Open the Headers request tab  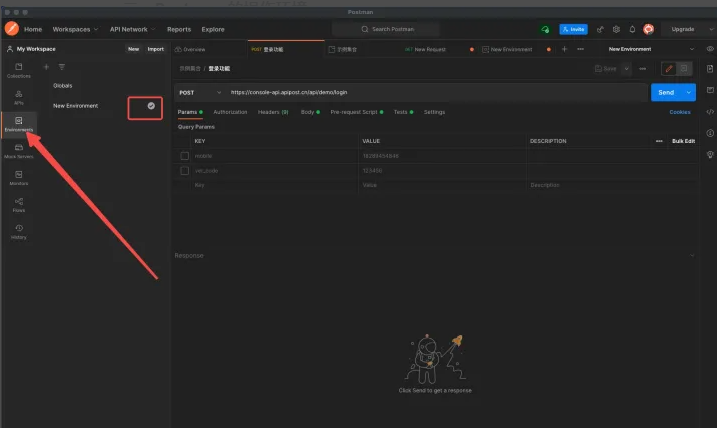coord(273,112)
